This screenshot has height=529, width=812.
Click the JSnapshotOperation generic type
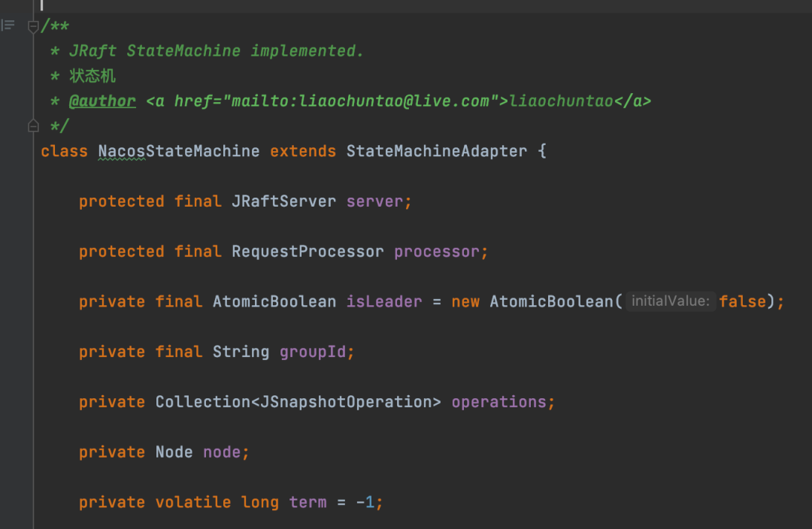(345, 402)
